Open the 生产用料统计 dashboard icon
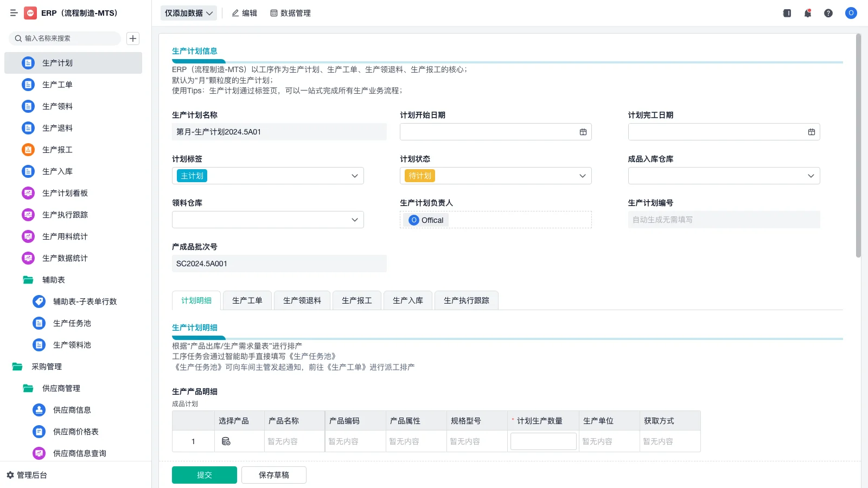The image size is (868, 488). click(x=28, y=236)
